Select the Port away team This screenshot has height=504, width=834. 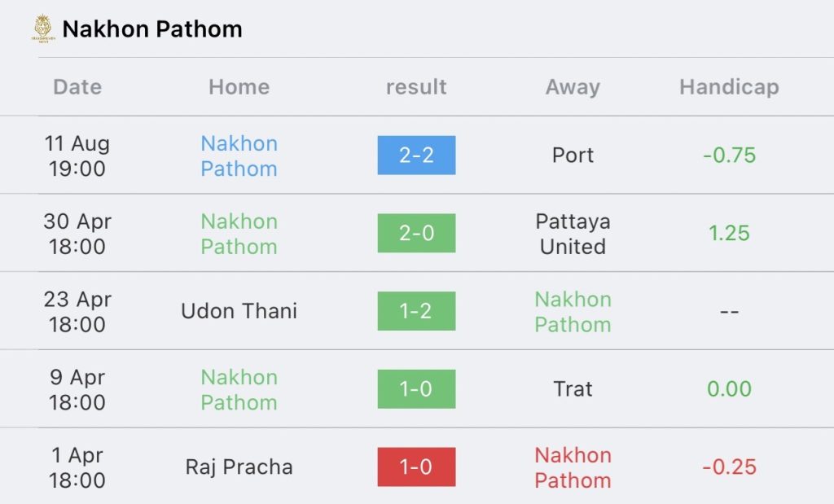[x=573, y=156]
